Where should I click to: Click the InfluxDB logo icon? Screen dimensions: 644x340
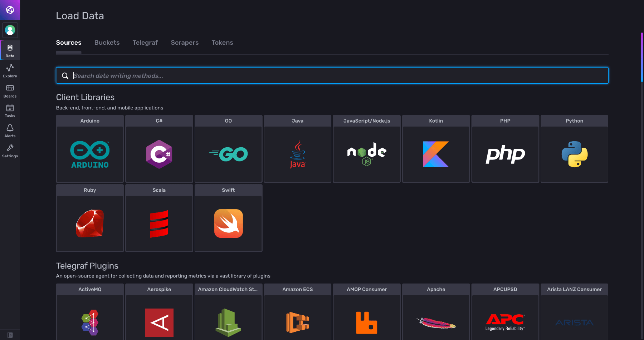coord(10,10)
